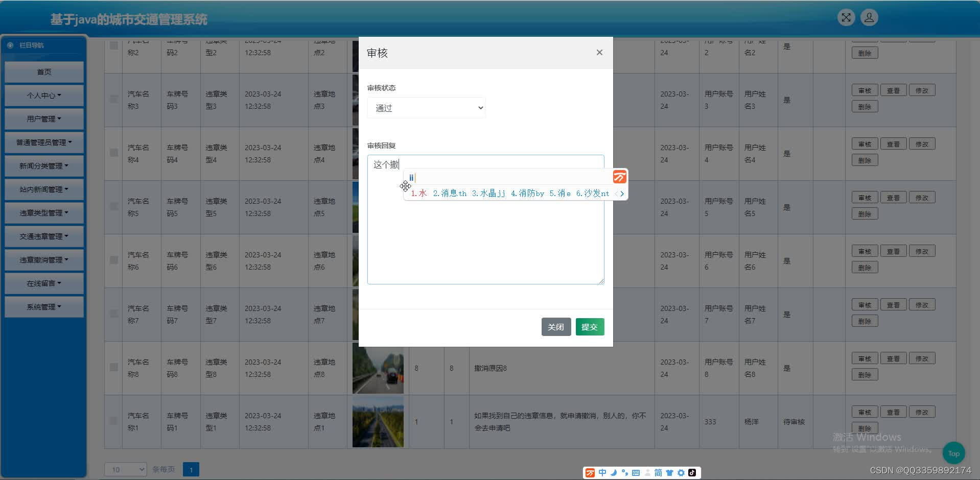This screenshot has height=480, width=980.
Task: Choose candidate 3.水晶 in the IME popup
Action: tap(488, 194)
